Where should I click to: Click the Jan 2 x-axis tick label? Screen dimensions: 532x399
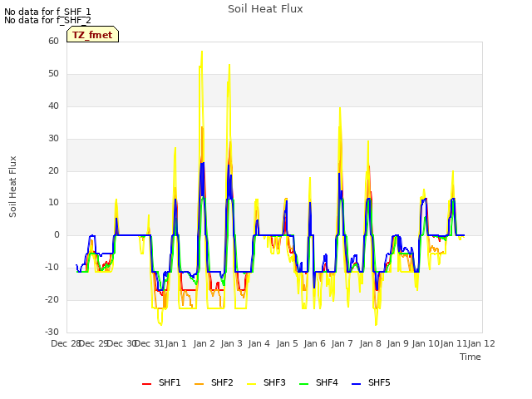coord(204,343)
